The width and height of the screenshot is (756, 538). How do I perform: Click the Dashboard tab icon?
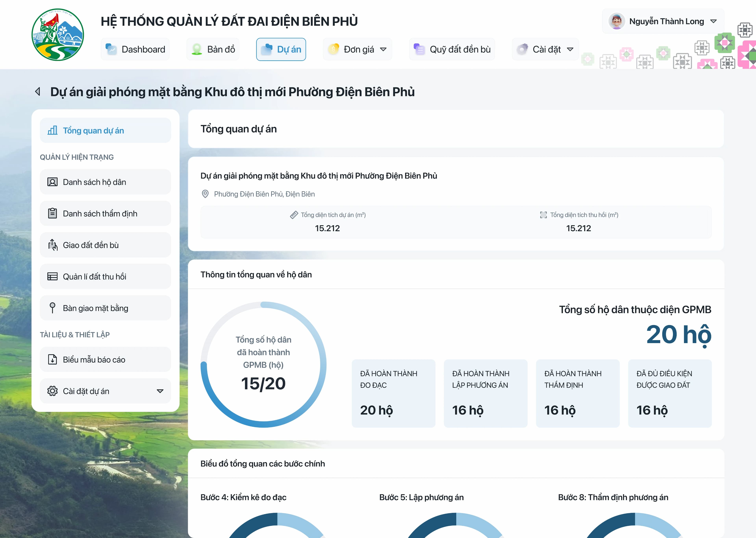click(111, 49)
